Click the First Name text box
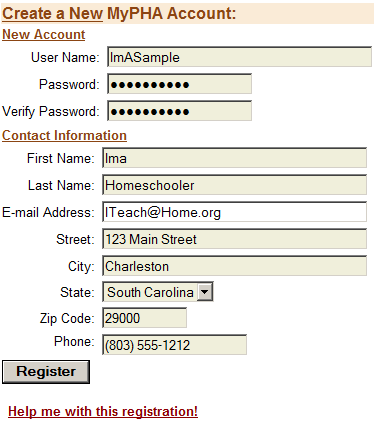Screen dimensions: 377x421 pyautogui.click(x=234, y=158)
